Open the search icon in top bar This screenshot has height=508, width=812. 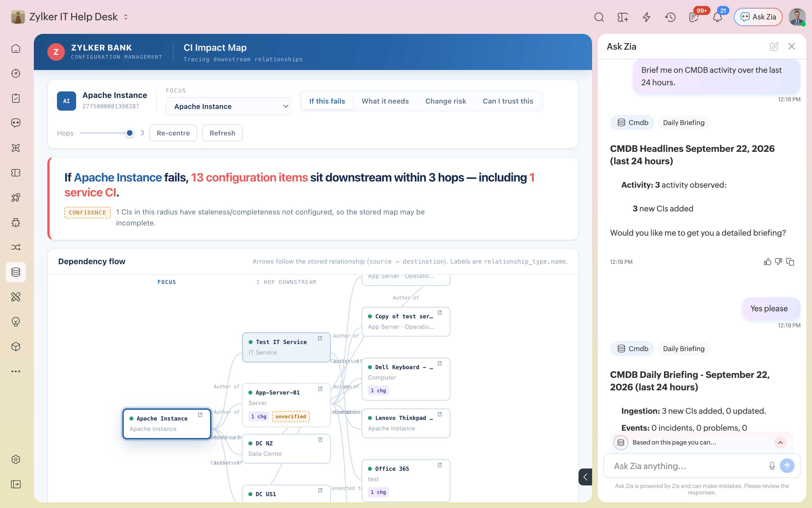tap(599, 17)
